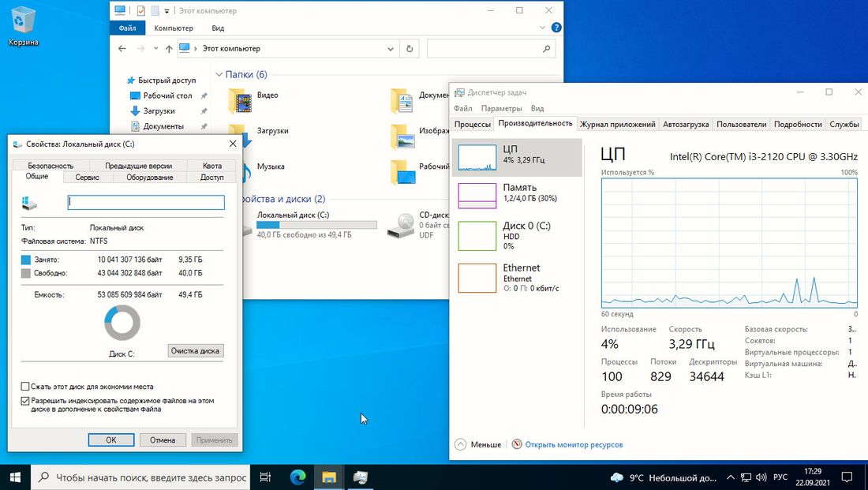Image resolution: width=868 pixels, height=490 pixels.
Task: Select Local Disk (C:) capacity bar
Action: [x=316, y=225]
